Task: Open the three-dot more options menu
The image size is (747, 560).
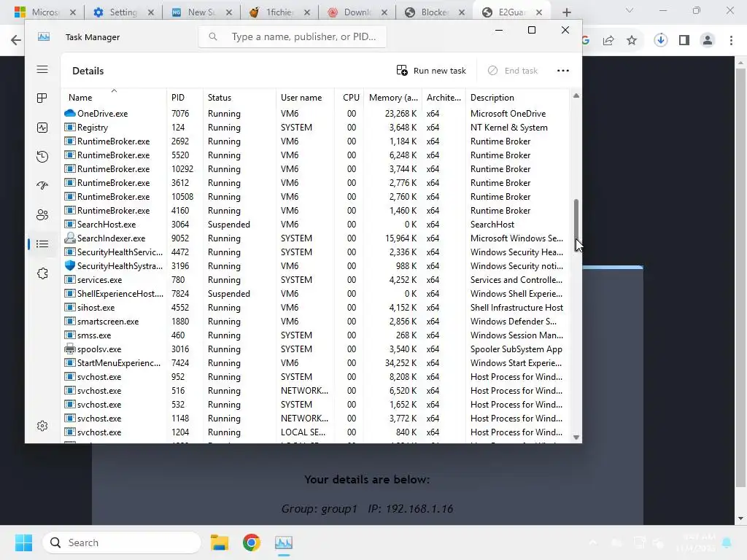Action: pos(563,71)
